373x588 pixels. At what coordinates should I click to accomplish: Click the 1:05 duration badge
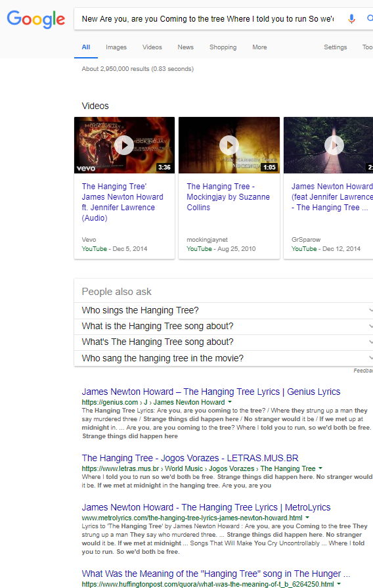269,168
